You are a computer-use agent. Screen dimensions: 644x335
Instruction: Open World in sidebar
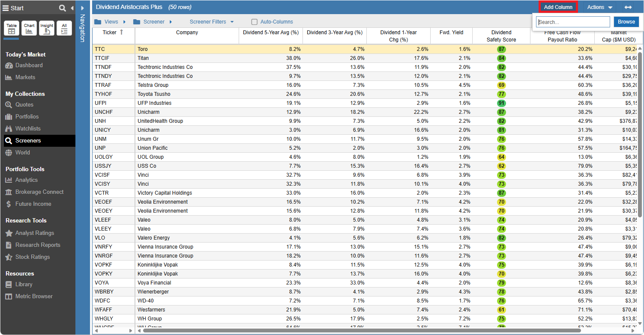pyautogui.click(x=22, y=153)
